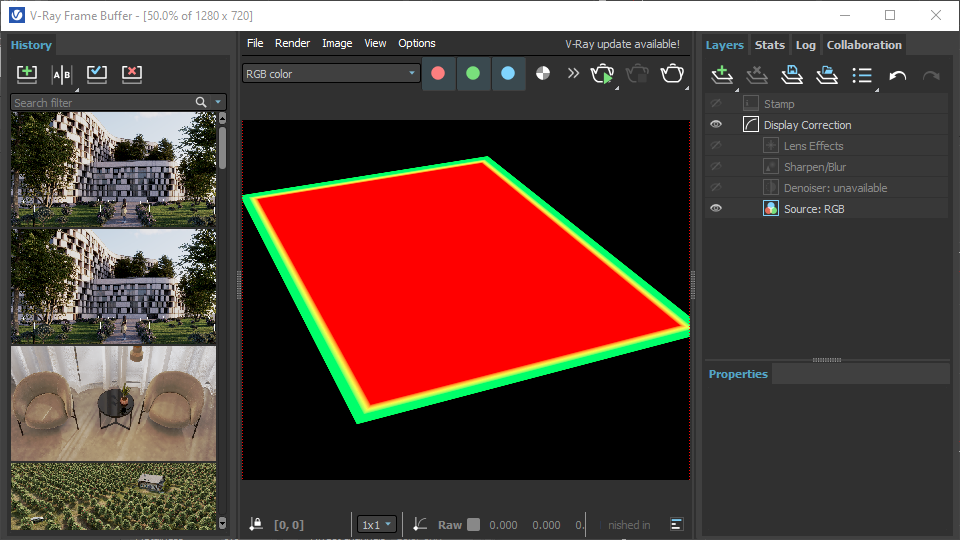Switch to the Stats tab
The image size is (960, 540).
pyautogui.click(x=769, y=45)
